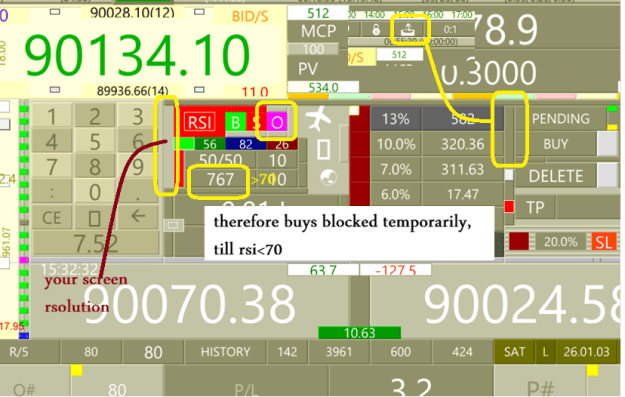This screenshot has height=397, width=625.
Task: Click the bright green swatch left of 56
Action: click(185, 144)
